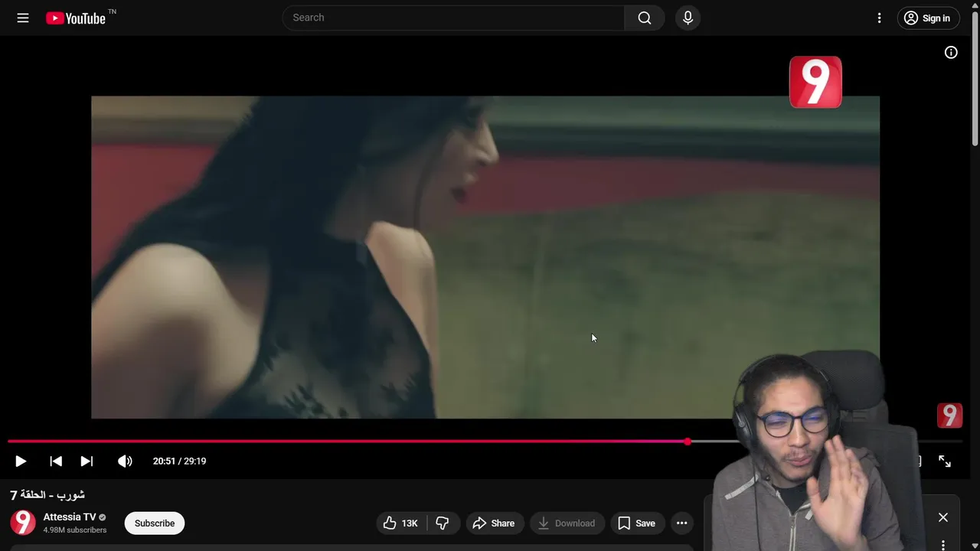980x551 pixels.
Task: Subscribe to Attessia TV
Action: 155,523
